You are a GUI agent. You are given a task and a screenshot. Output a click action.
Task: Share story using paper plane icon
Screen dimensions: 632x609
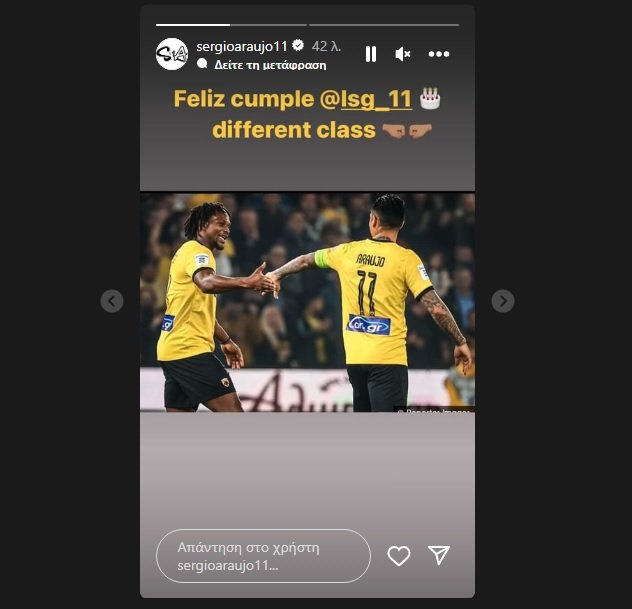pyautogui.click(x=439, y=555)
